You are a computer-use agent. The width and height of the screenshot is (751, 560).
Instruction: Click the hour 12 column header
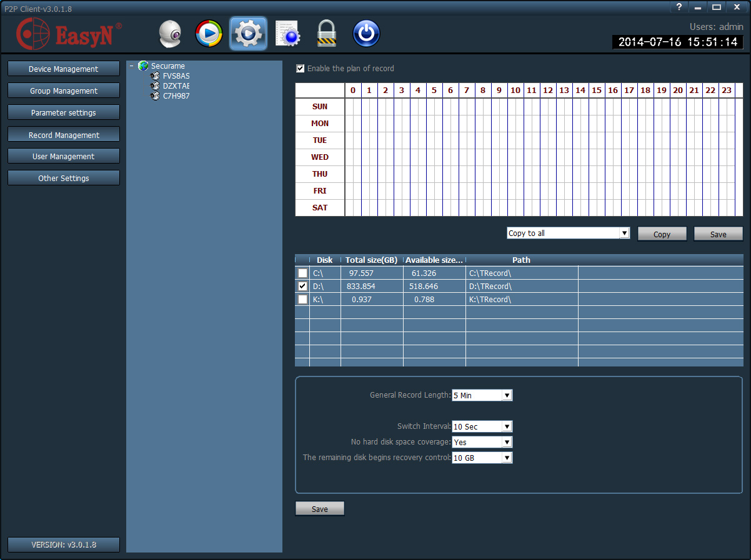(x=548, y=91)
